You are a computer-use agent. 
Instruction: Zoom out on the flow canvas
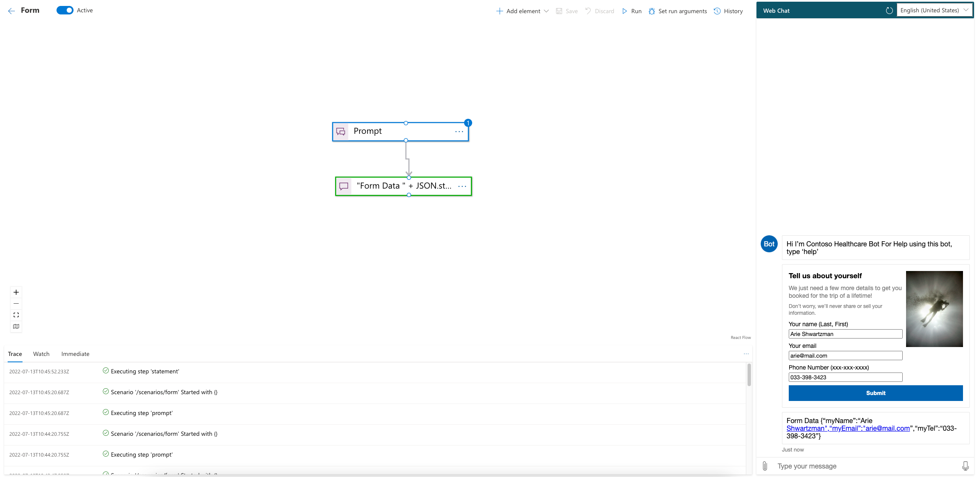click(x=16, y=304)
